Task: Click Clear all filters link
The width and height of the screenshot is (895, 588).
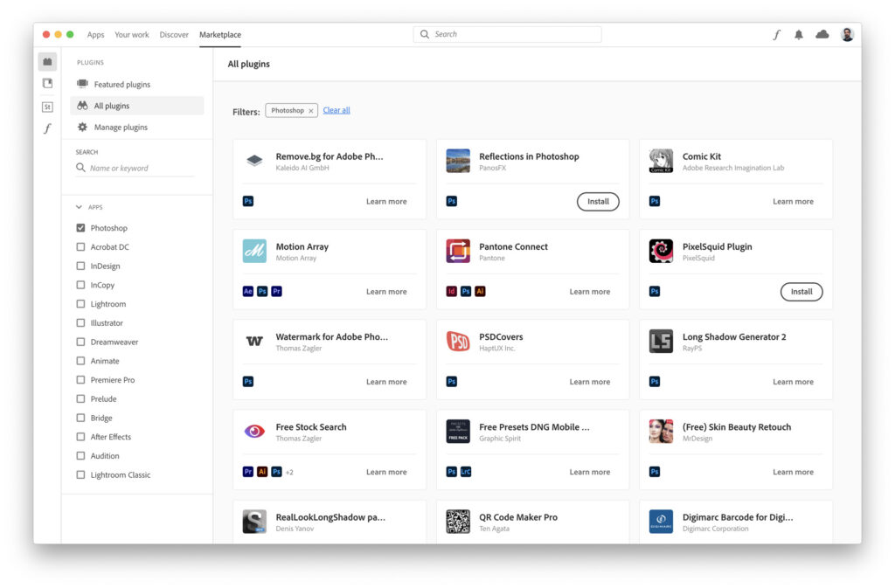Action: 336,110
